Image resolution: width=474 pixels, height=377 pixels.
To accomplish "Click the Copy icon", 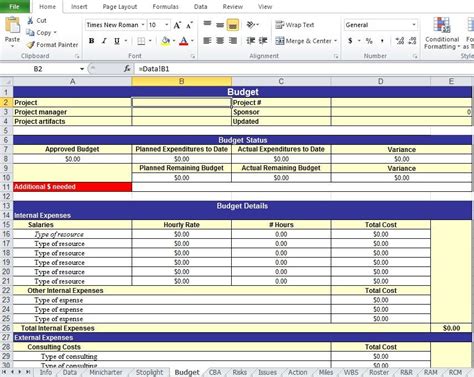I will click(x=30, y=33).
